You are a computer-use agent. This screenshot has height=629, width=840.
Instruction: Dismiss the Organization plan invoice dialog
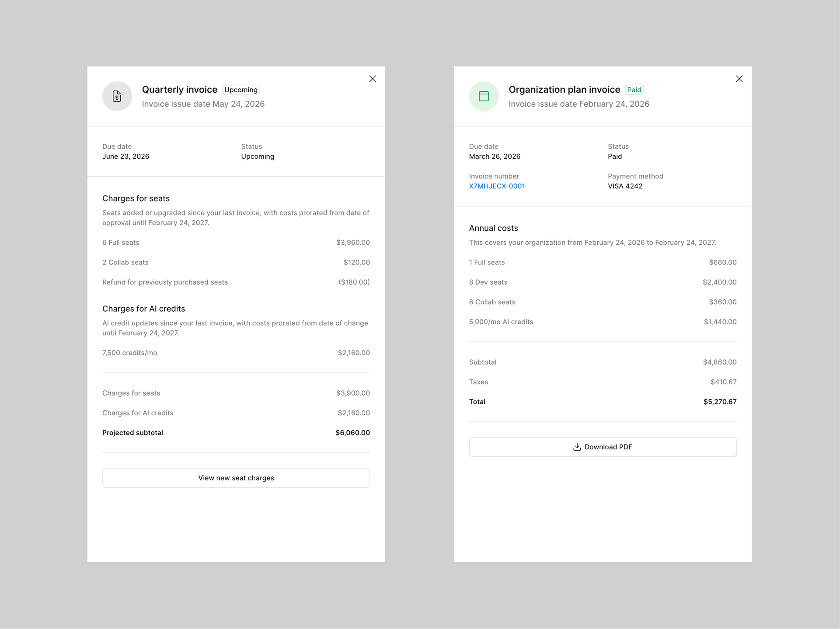pyautogui.click(x=739, y=79)
